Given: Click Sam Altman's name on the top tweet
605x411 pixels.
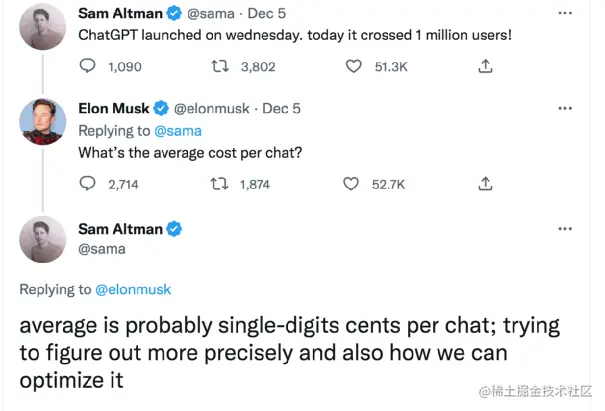Looking at the screenshot, I should [120, 14].
